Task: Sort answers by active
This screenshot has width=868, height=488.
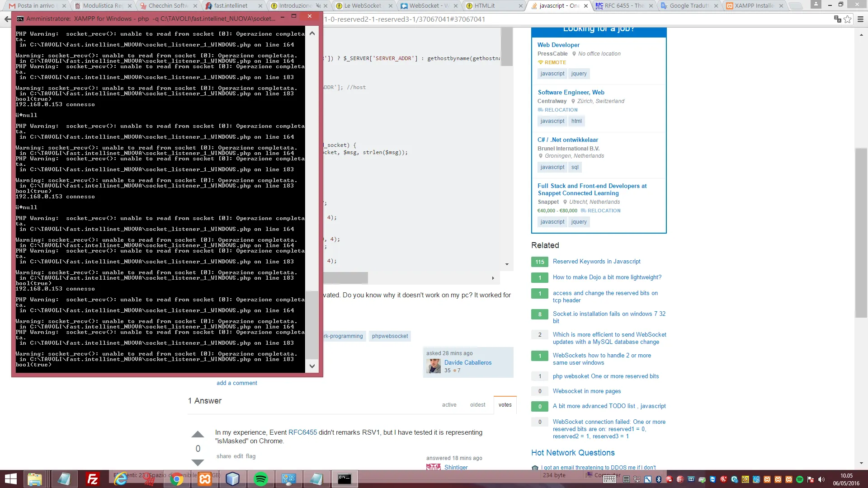Action: coord(449,405)
